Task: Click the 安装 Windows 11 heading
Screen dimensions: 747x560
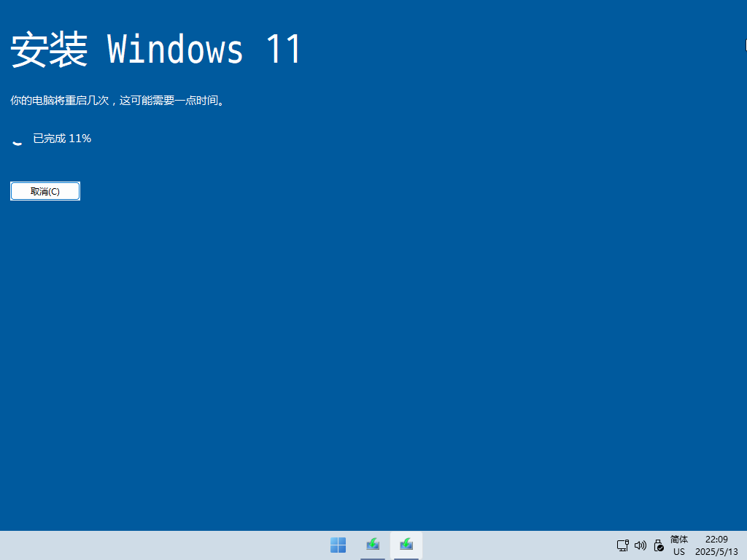Action: 156,49
